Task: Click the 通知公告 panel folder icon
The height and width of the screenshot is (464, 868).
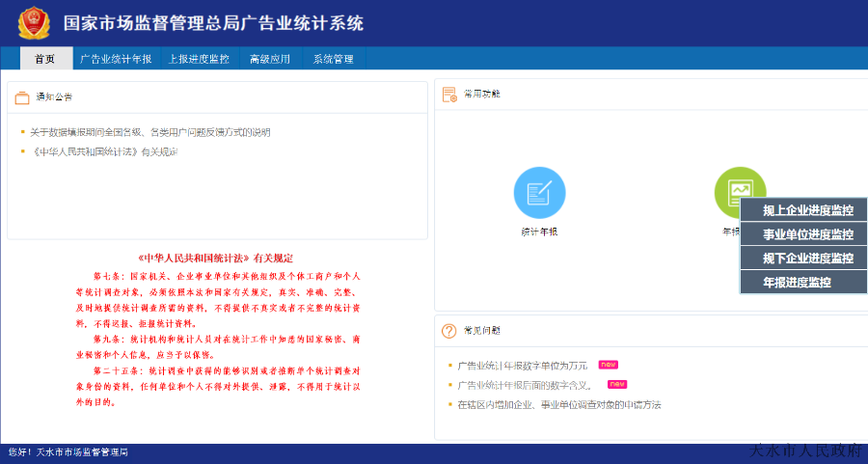Action: (x=21, y=97)
